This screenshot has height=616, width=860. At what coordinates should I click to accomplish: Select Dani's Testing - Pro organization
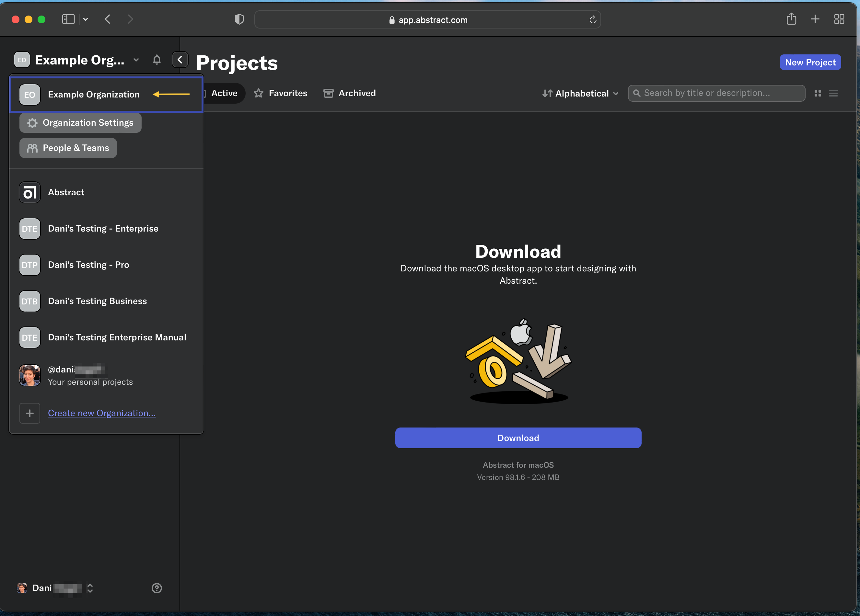point(106,265)
